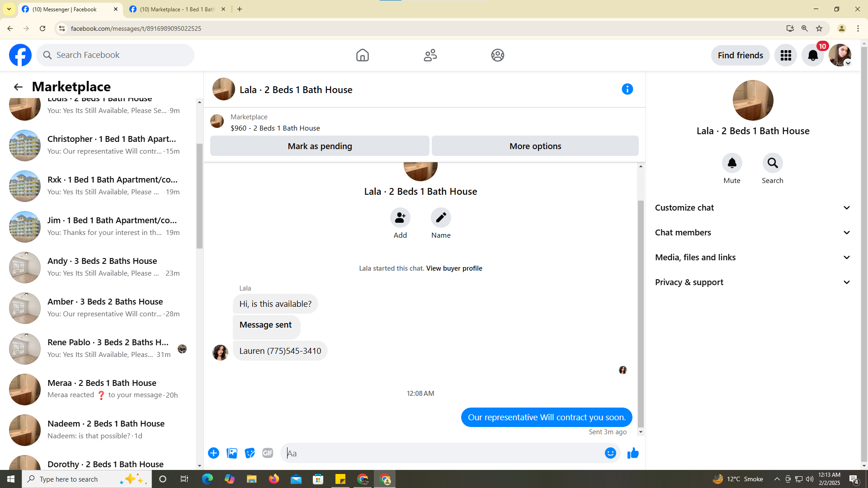Edit chat name pencil icon

pyautogui.click(x=441, y=218)
